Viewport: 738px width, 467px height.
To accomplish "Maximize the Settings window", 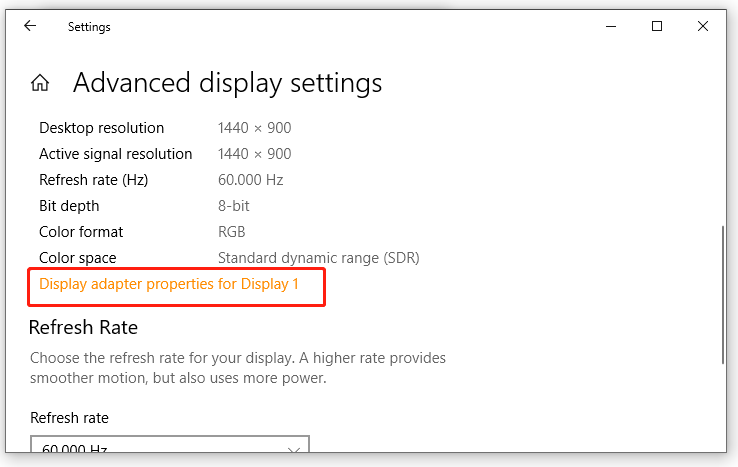I will point(657,26).
